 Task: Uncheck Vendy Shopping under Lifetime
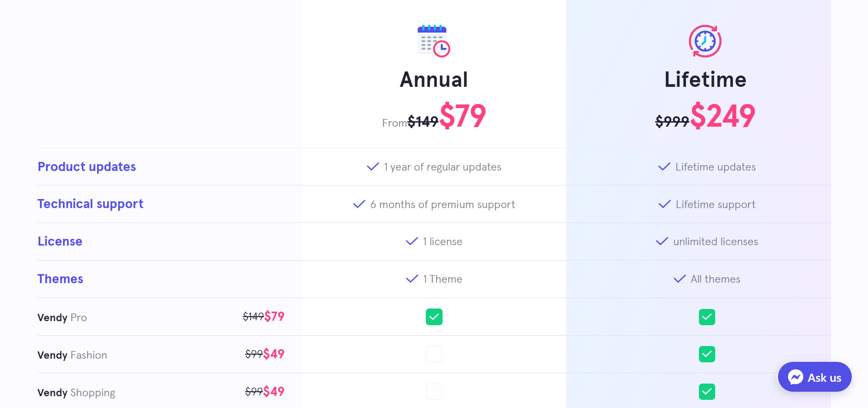coord(707,392)
